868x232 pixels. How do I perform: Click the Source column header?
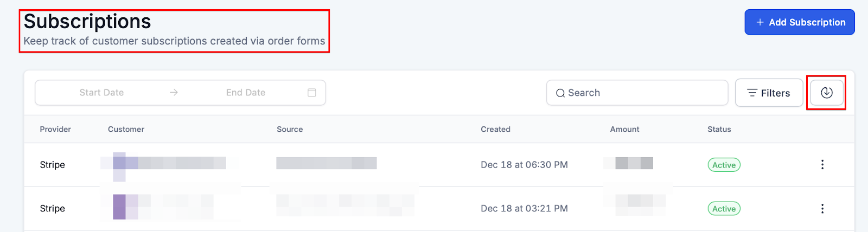pyautogui.click(x=290, y=129)
